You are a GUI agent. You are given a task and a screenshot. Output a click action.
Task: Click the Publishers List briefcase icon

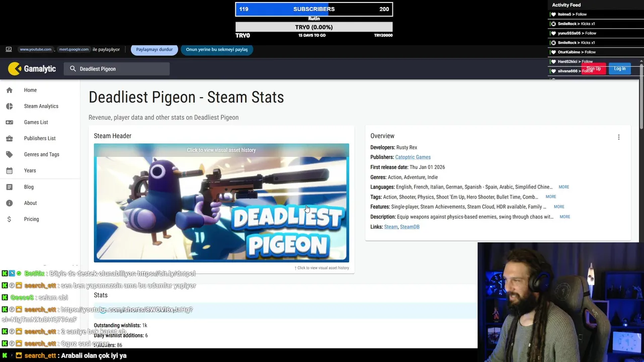pos(9,138)
